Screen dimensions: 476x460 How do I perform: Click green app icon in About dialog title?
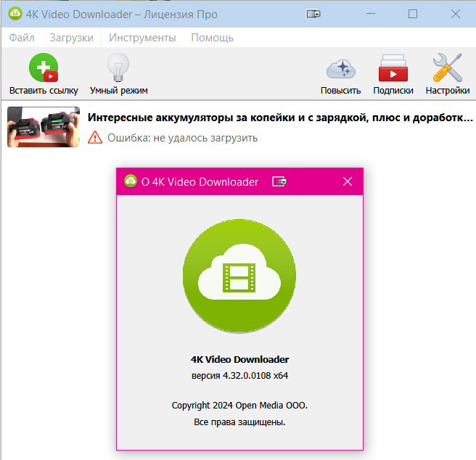click(x=131, y=182)
